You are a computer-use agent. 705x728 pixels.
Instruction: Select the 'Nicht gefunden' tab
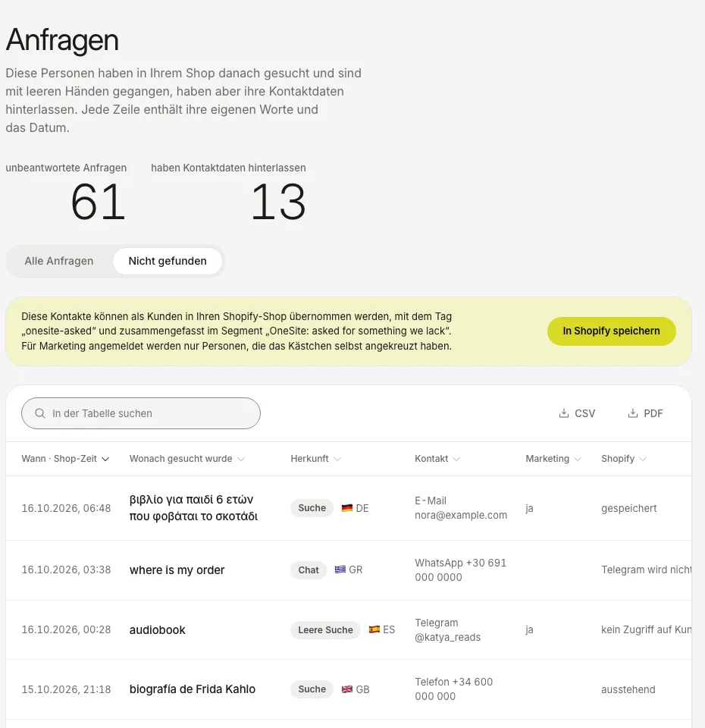point(168,261)
